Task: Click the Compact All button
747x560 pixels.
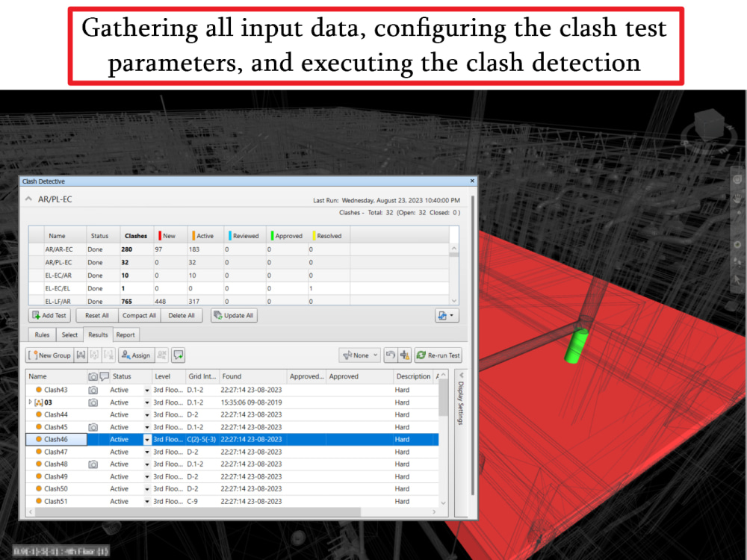Action: tap(139, 315)
